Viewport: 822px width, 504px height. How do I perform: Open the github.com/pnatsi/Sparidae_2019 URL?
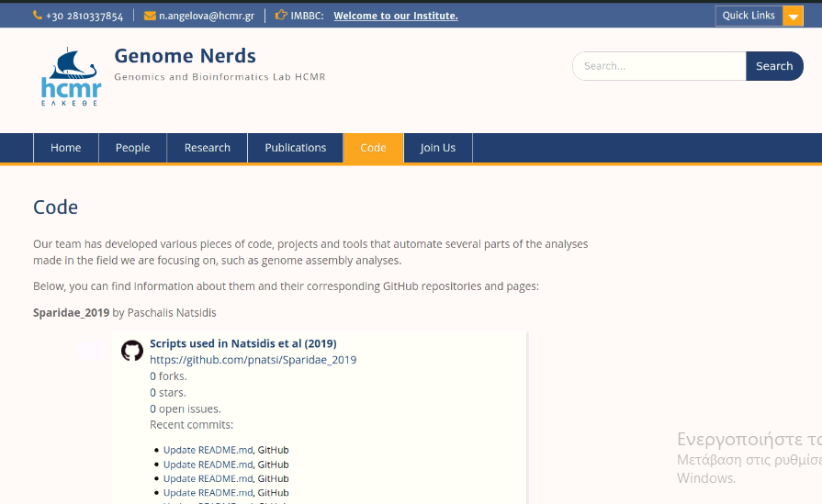pyautogui.click(x=253, y=360)
